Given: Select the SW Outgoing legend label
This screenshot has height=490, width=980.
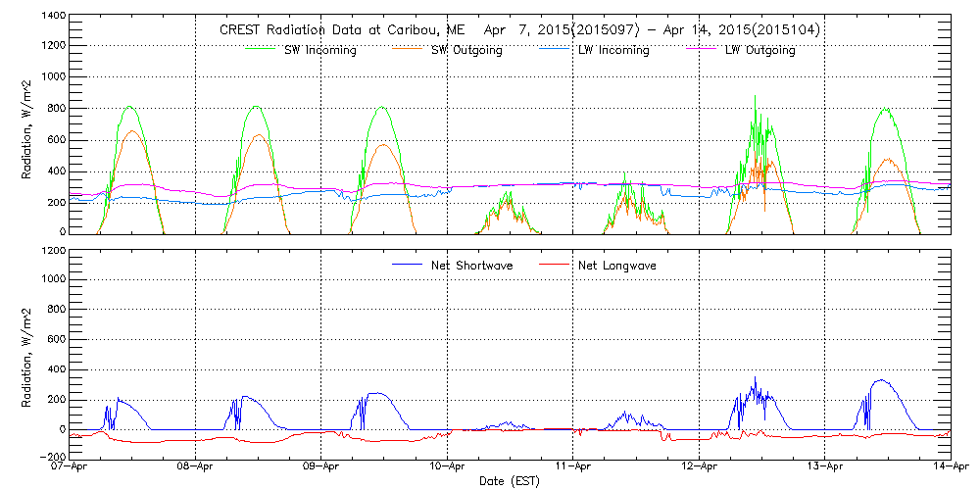Looking at the screenshot, I should pos(466,50).
